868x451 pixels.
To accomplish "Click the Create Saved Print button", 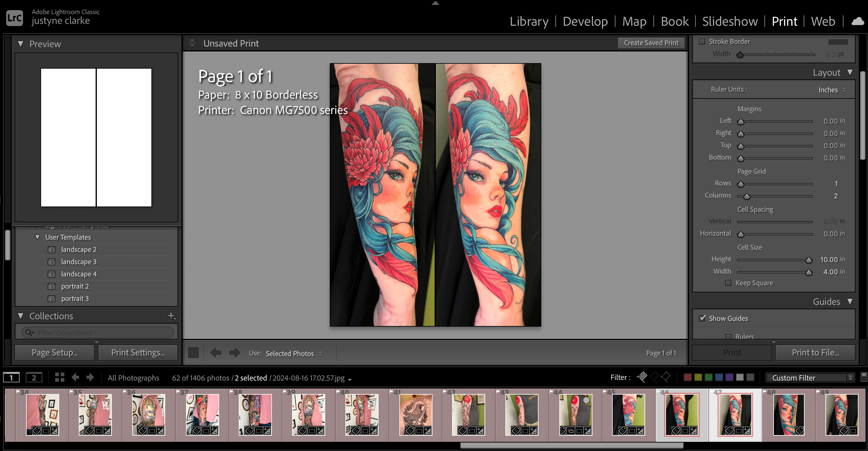I will click(651, 43).
